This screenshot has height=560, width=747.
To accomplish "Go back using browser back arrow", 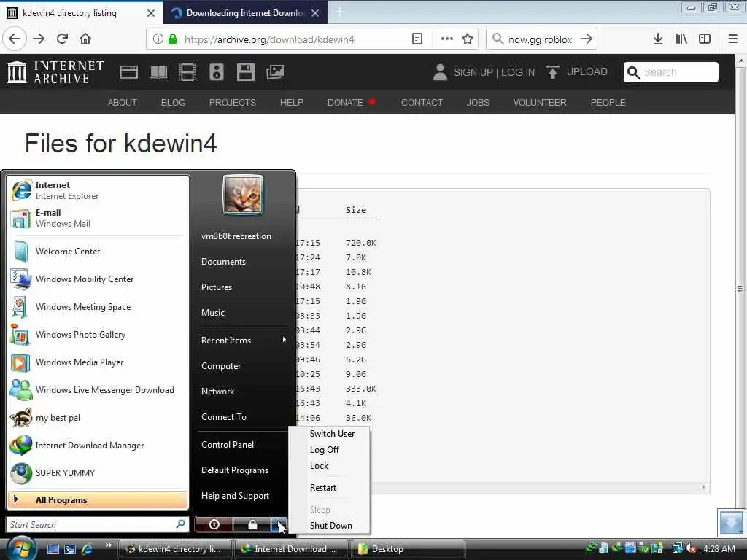I will [x=15, y=39].
